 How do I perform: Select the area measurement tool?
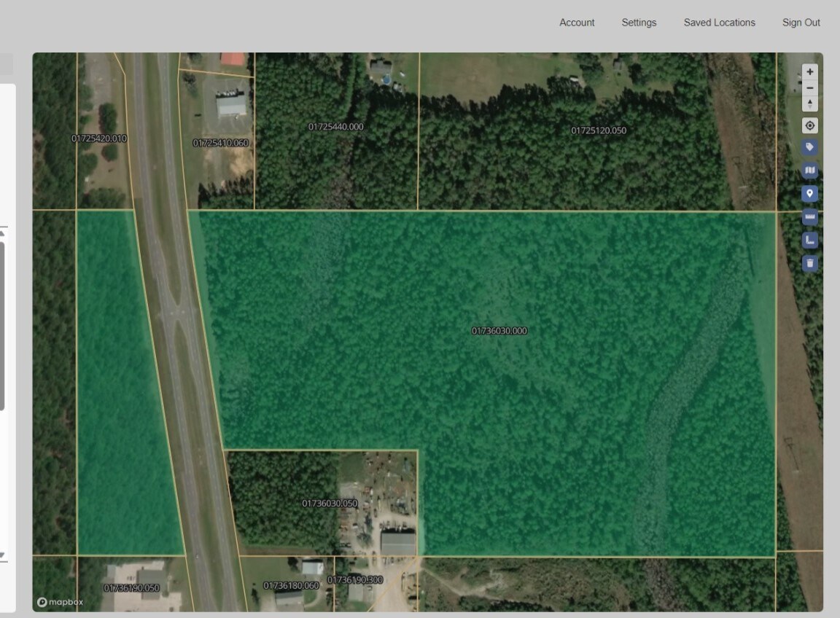(x=809, y=240)
